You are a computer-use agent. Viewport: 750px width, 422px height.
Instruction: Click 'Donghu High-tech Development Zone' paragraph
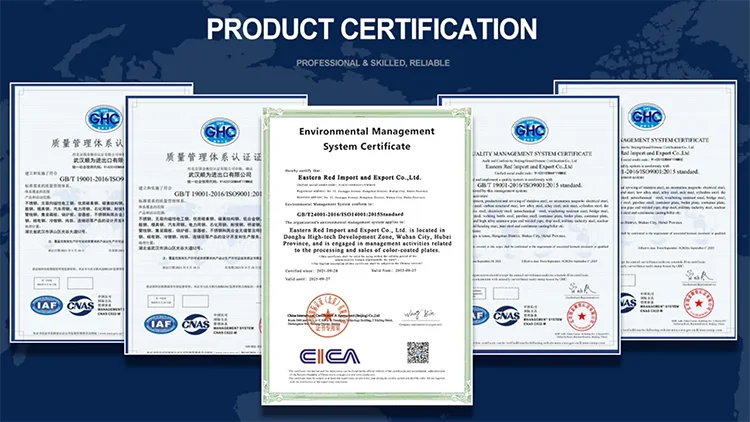click(367, 240)
